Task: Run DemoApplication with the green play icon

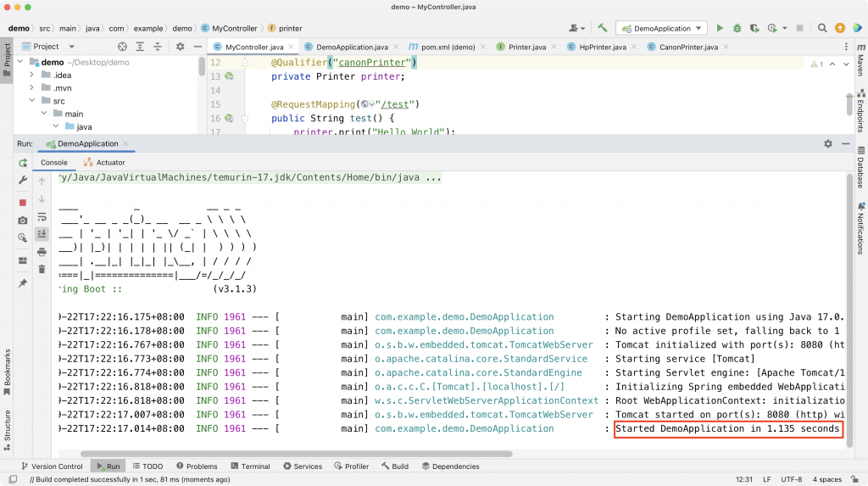Action: (x=720, y=28)
